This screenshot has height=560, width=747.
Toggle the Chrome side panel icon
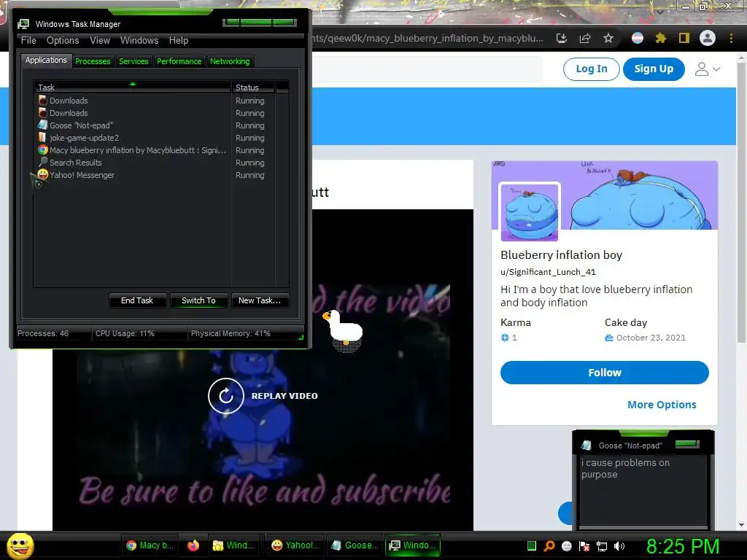684,38
